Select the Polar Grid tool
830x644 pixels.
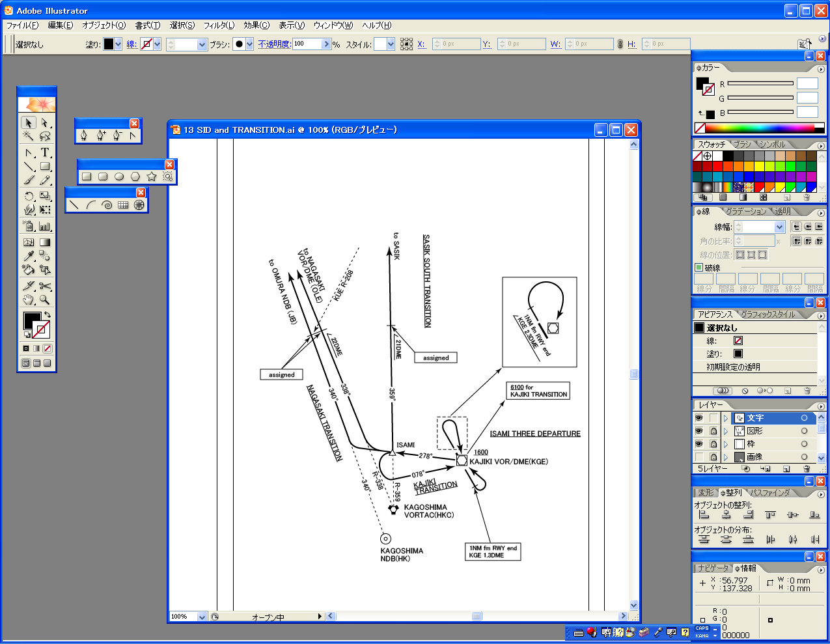pyautogui.click(x=139, y=204)
